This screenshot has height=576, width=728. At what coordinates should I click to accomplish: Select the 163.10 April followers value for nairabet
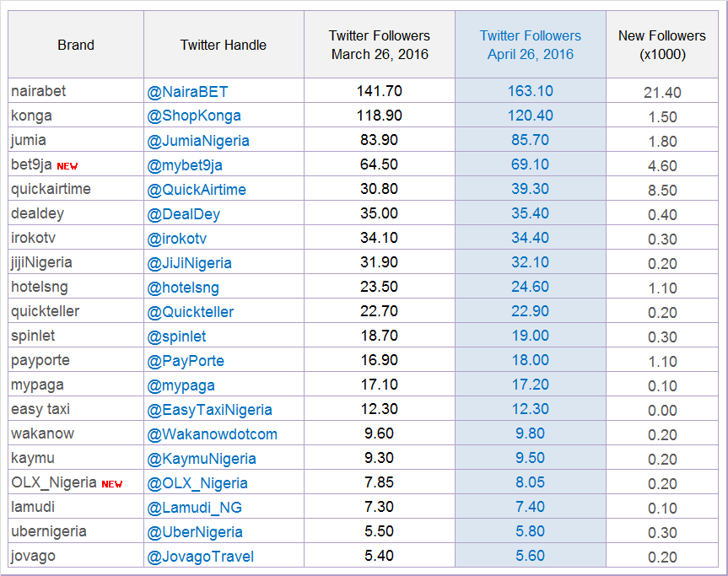click(531, 91)
